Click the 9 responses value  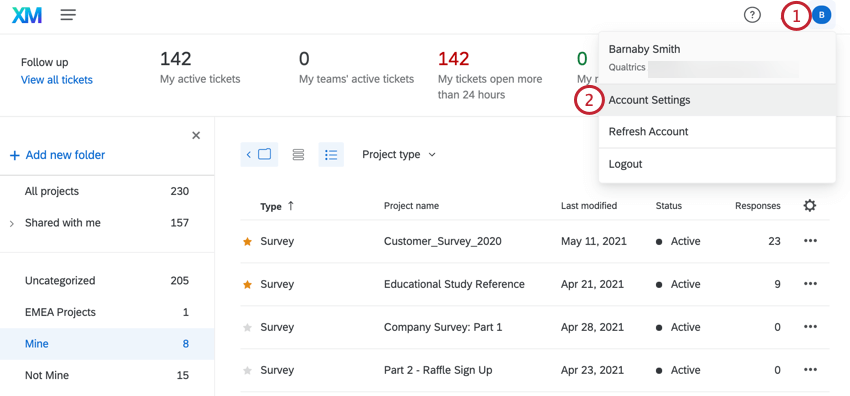click(777, 284)
